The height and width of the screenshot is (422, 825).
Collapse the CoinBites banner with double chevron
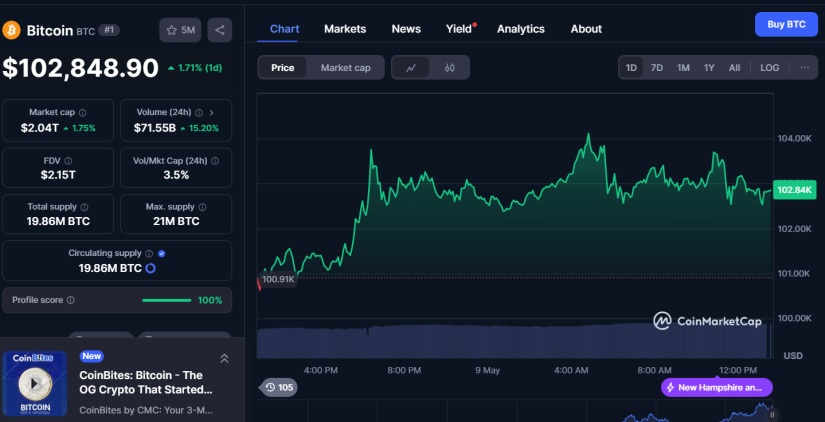pyautogui.click(x=224, y=358)
